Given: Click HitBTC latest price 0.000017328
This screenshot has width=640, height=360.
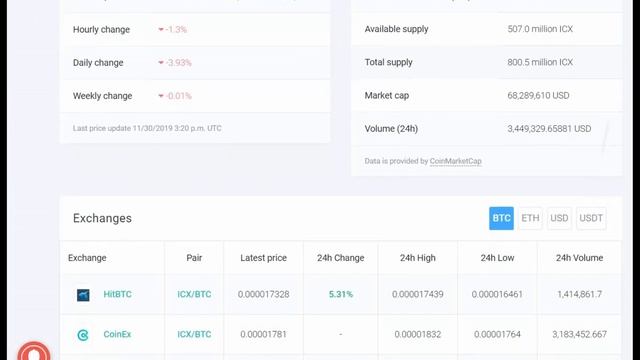Looking at the screenshot, I should pyautogui.click(x=263, y=294).
